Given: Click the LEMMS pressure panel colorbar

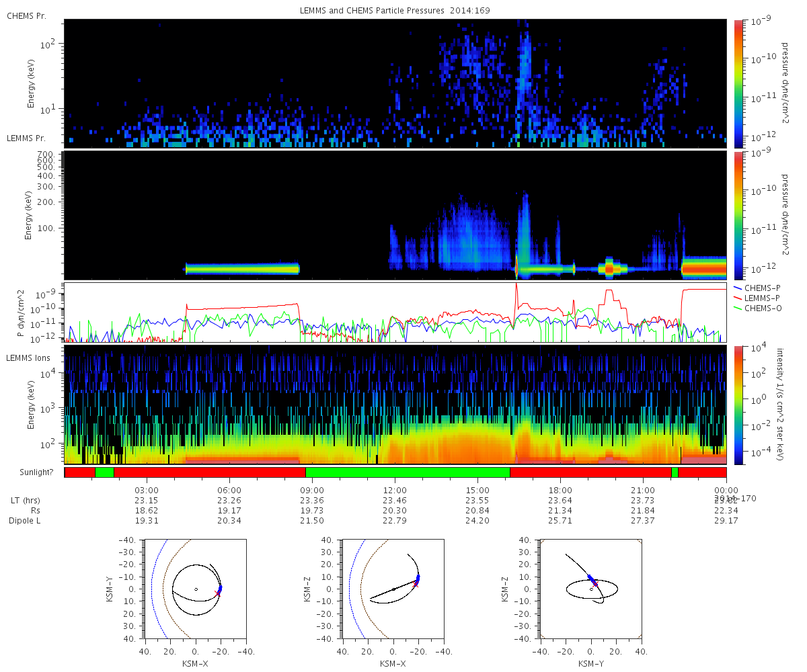Looking at the screenshot, I should pyautogui.click(x=739, y=215).
